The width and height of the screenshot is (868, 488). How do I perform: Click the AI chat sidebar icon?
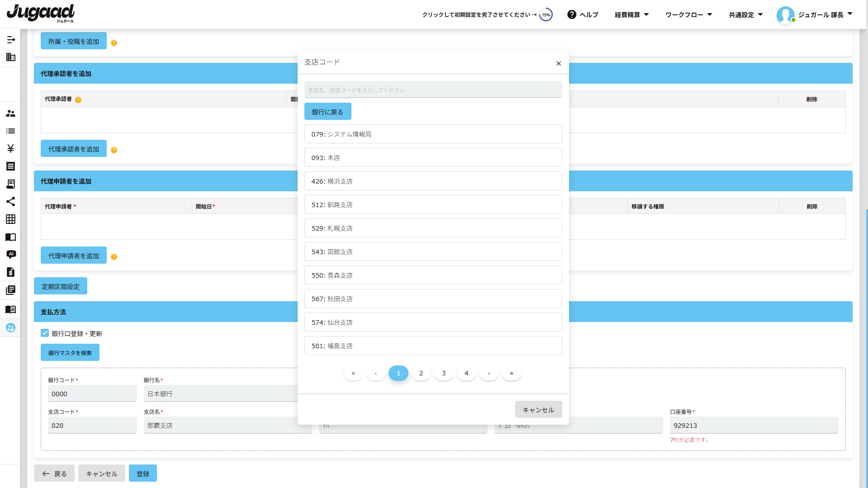coord(11,254)
